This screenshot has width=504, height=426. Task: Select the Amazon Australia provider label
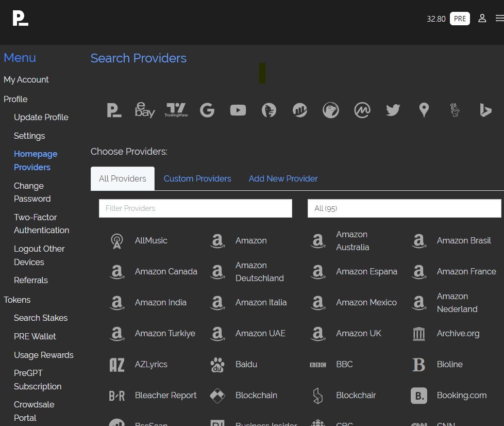tap(352, 241)
